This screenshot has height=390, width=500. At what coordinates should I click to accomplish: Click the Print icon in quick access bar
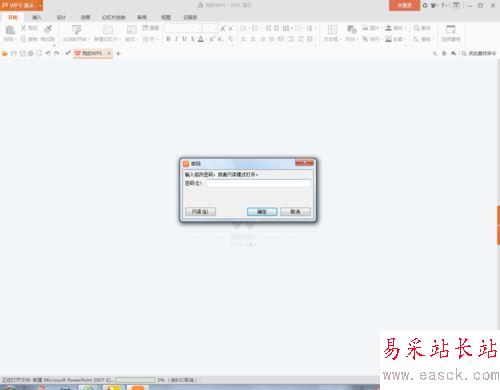(x=31, y=53)
